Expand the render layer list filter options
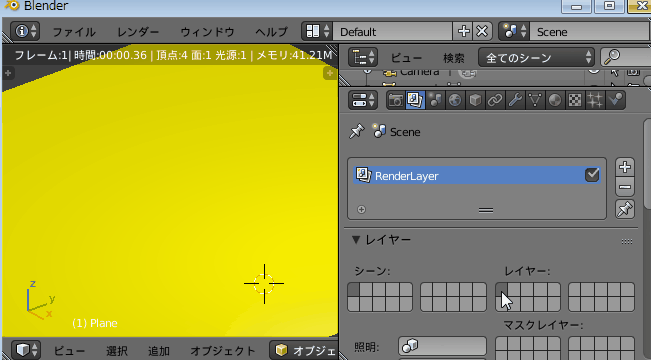This screenshot has width=651, height=360. tap(361, 209)
